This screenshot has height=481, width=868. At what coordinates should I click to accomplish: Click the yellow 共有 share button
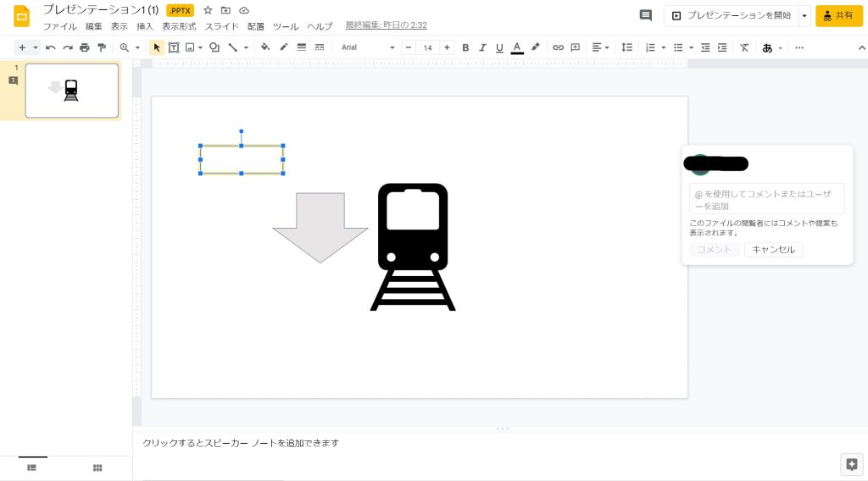tap(838, 15)
